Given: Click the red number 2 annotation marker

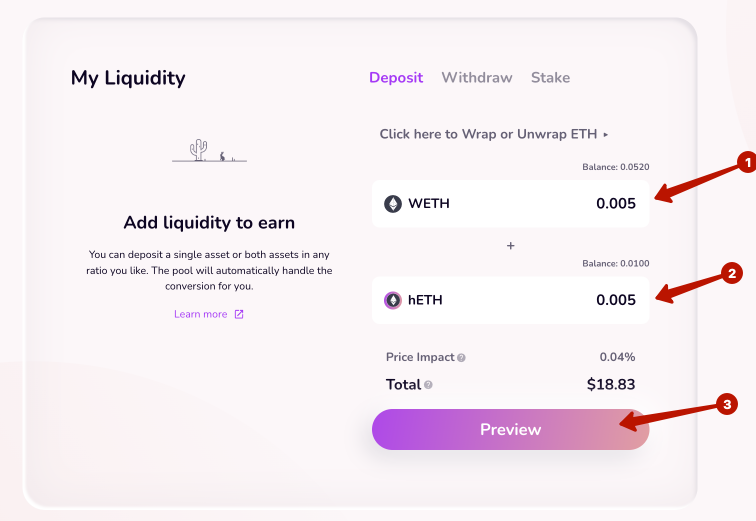Looking at the screenshot, I should pos(731,272).
